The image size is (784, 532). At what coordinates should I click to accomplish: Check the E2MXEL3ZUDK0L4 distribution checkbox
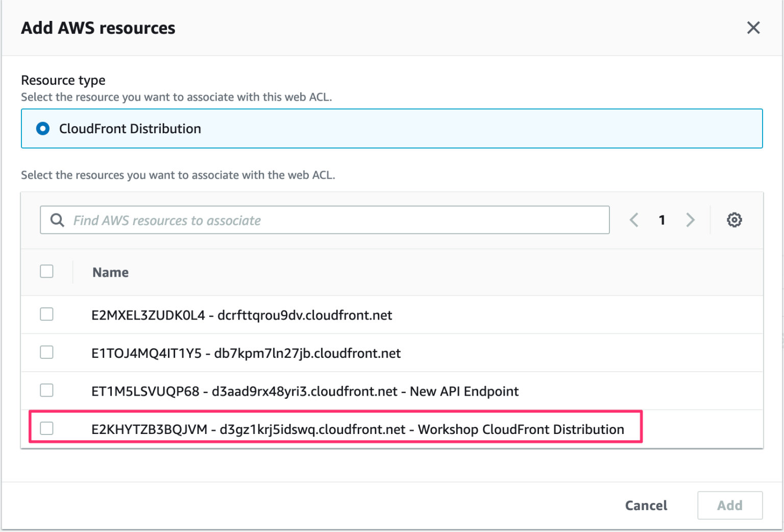point(46,314)
